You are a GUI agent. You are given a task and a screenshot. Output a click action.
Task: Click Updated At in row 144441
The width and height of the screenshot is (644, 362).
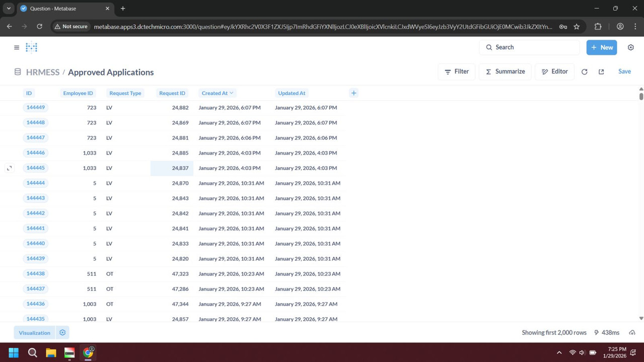tap(307, 229)
